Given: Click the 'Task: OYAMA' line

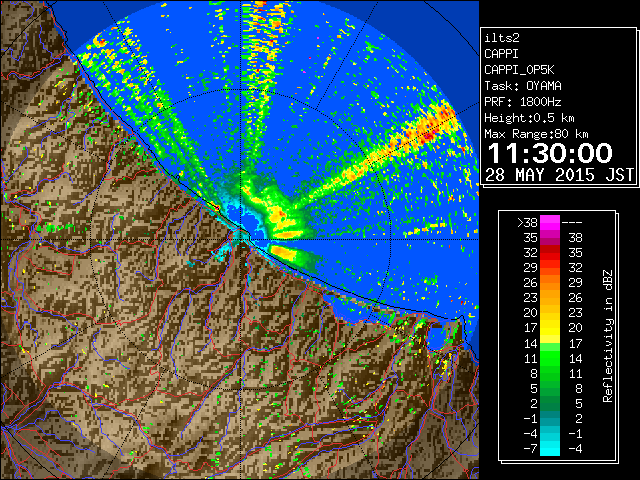Looking at the screenshot, I should (x=523, y=86).
